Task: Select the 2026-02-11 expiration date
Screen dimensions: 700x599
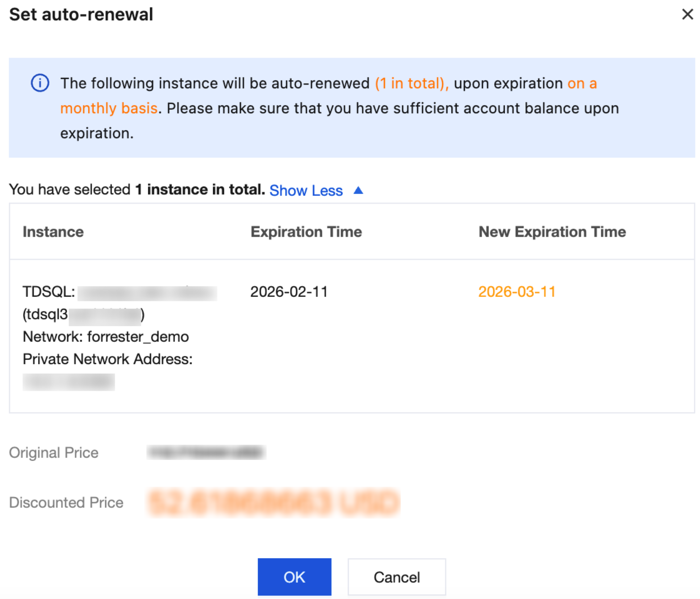Action: point(289,292)
